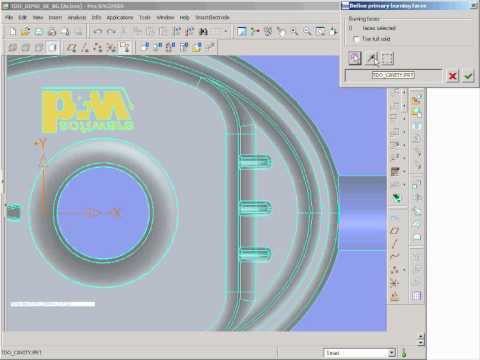Click the pick-arrow icon in burning faces dialog
Image resolution: width=480 pixels, height=360 pixels.
371,58
